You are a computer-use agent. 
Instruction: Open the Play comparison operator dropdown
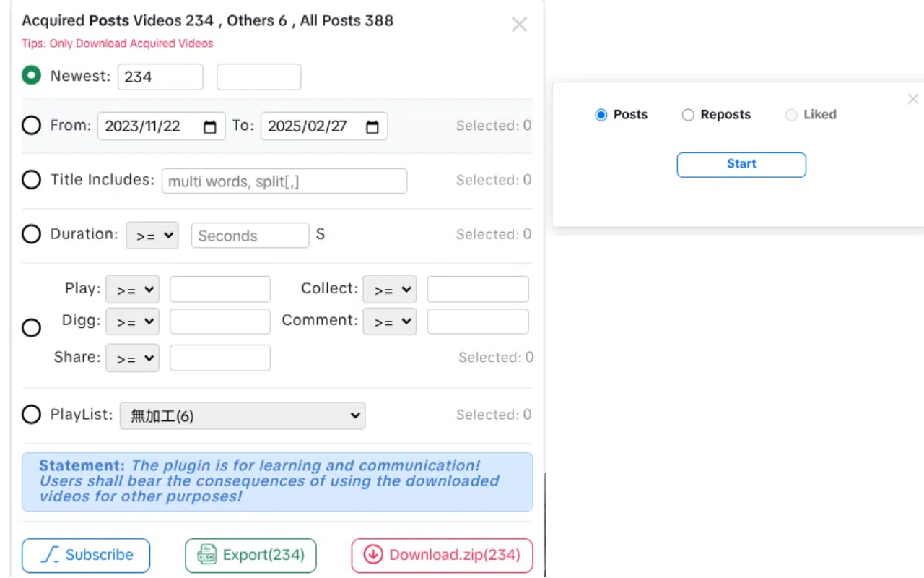(132, 289)
